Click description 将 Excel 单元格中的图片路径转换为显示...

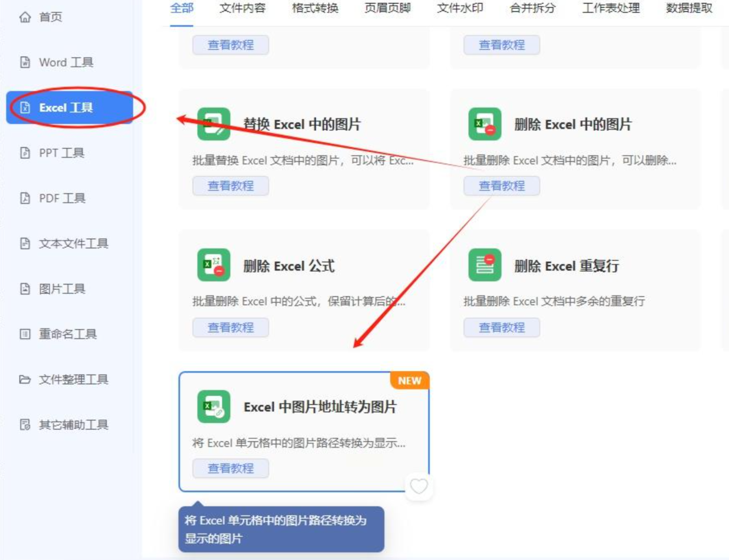coord(299,443)
